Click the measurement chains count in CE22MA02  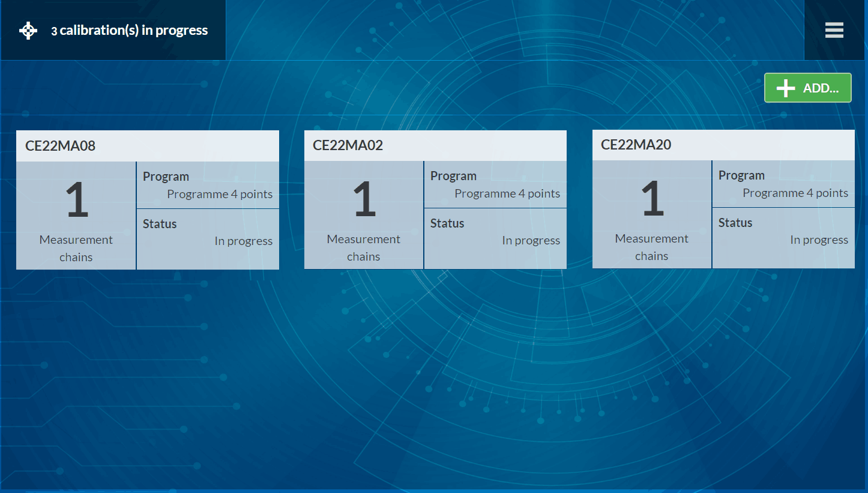pyautogui.click(x=364, y=200)
